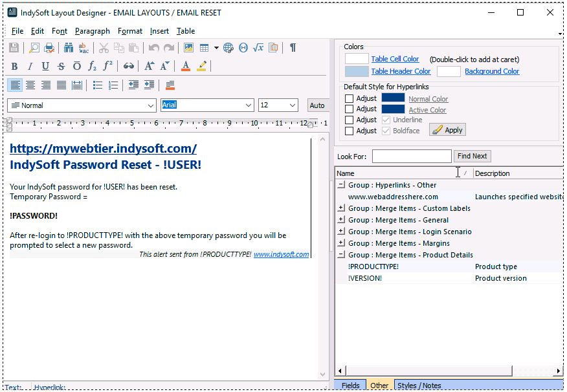Click the glasses hidden-text icon
Screen dimensions: 567x392
coord(128,66)
